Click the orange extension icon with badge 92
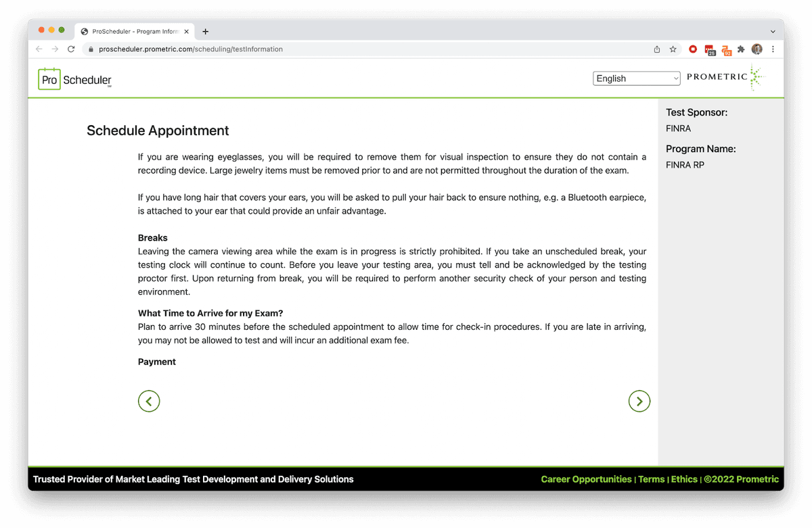Viewport: 812px width, 528px height. point(725,49)
